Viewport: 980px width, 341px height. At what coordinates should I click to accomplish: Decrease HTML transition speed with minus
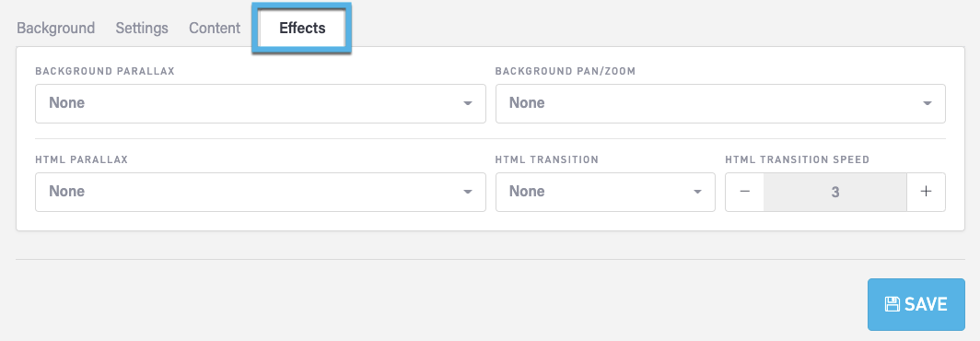pos(744,192)
